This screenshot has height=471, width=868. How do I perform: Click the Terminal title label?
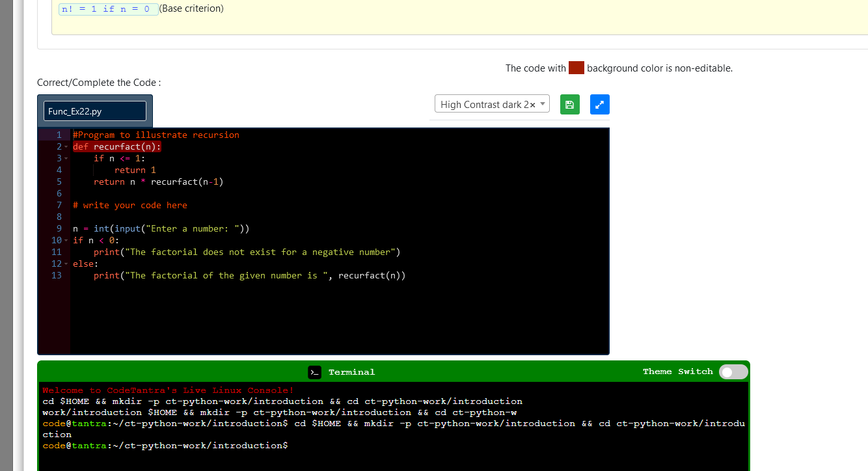pyautogui.click(x=351, y=372)
